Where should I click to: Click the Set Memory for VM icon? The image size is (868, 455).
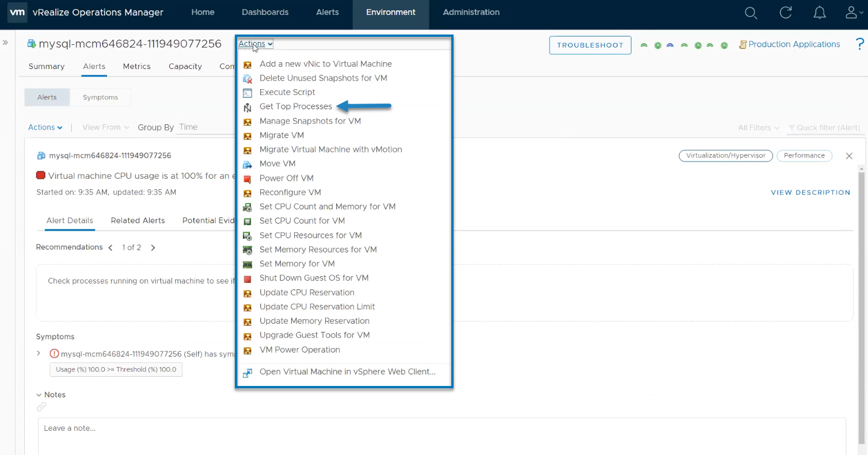coord(248,264)
